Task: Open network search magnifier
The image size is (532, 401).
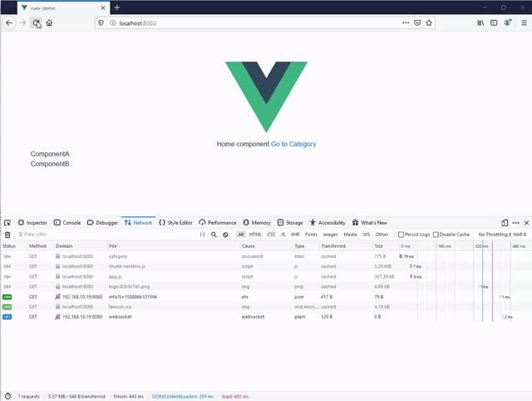Action: coord(214,235)
